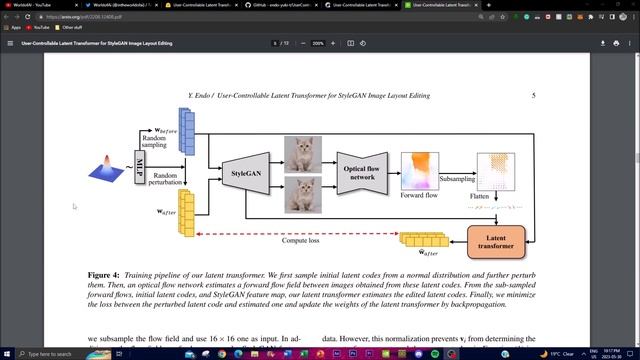
Task: Switch to the Google search User-Controllable tab
Action: [362, 5]
